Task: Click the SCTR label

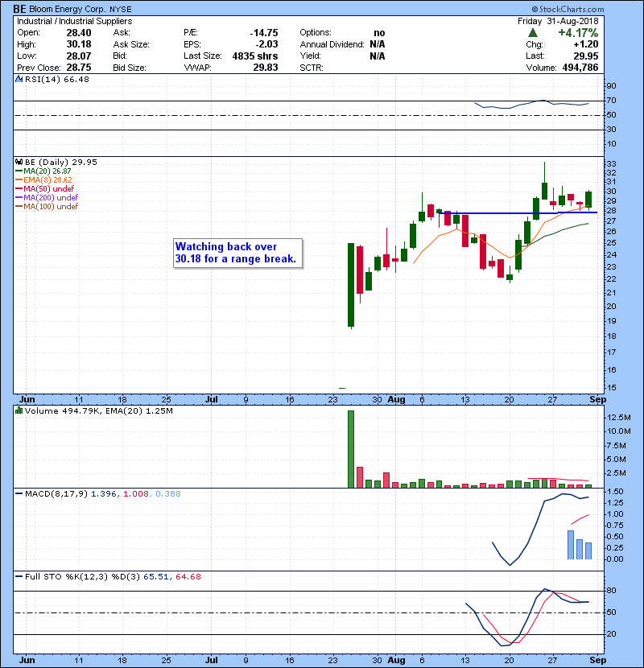Action: [x=311, y=68]
